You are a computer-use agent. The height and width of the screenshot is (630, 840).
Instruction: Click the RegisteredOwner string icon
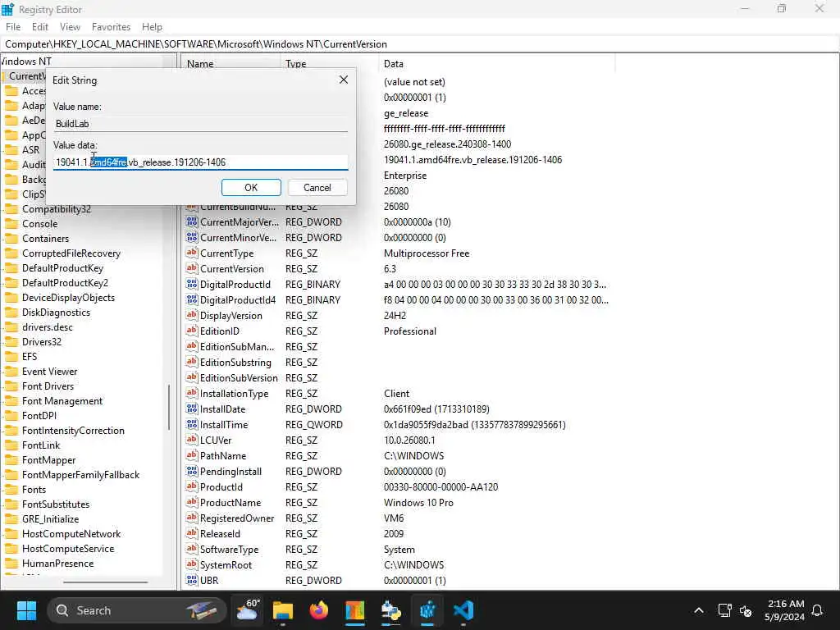coord(192,518)
